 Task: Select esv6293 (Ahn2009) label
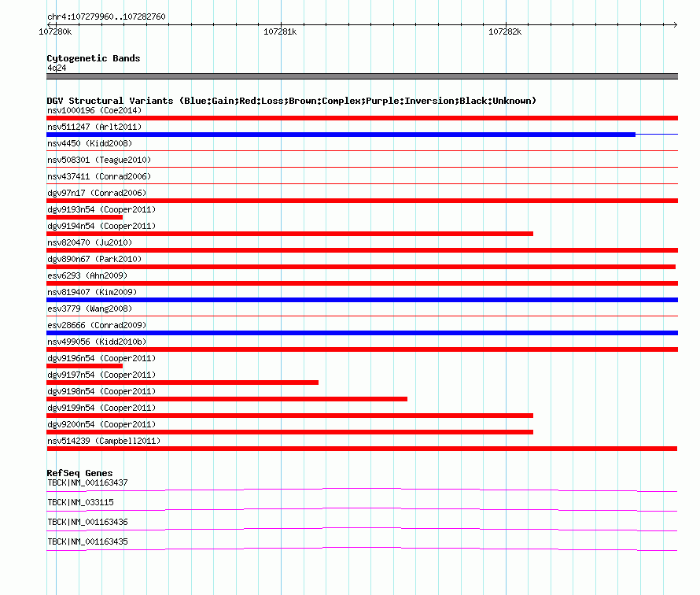pyautogui.click(x=87, y=275)
